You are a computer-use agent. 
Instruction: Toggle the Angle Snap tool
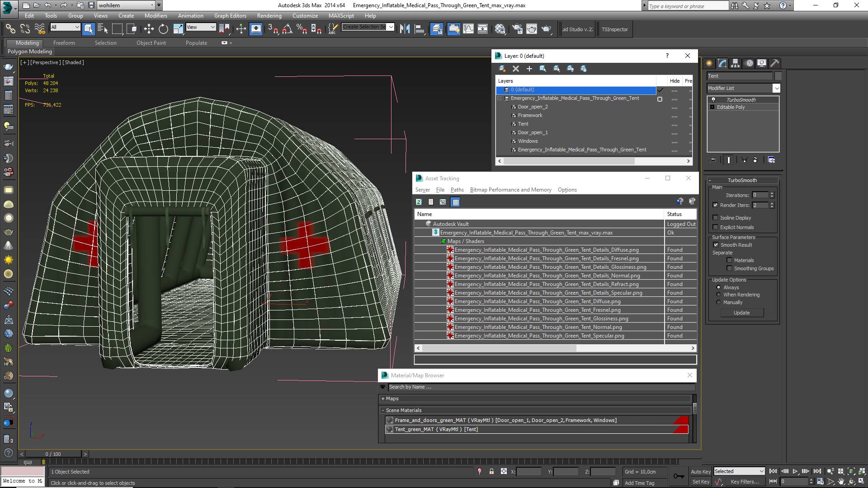coord(287,29)
